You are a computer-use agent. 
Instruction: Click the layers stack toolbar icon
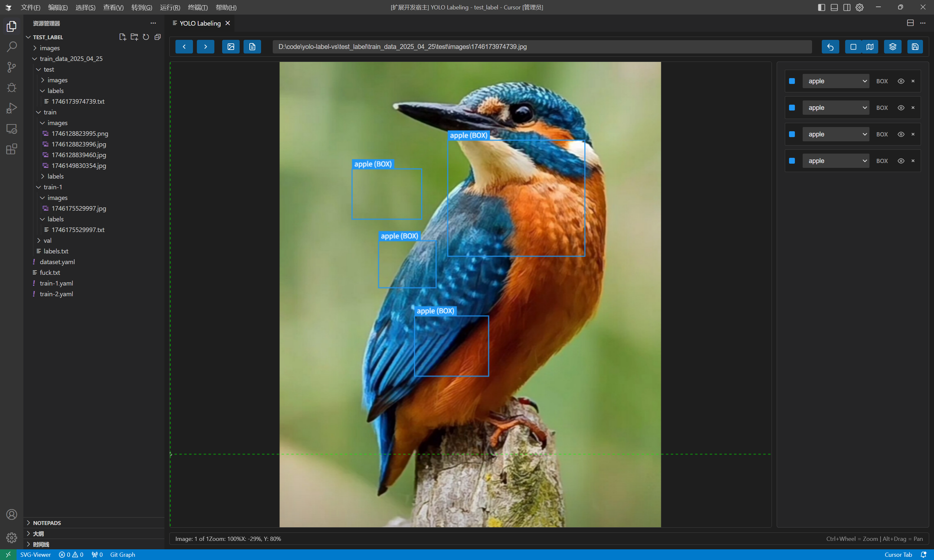tap(892, 47)
